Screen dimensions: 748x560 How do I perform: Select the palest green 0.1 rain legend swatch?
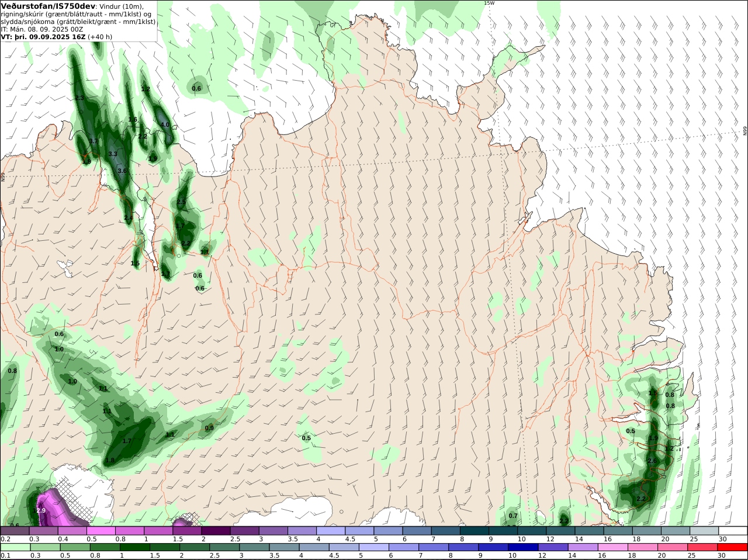click(15, 547)
